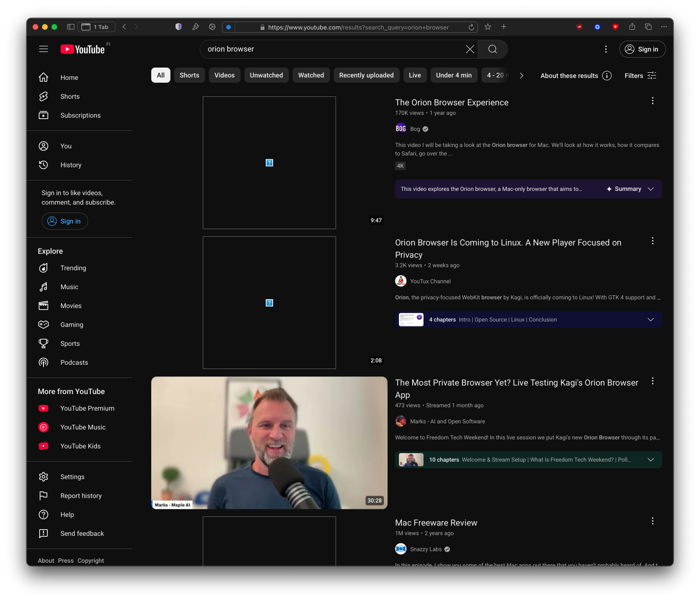Open The Orion Browser Experience video title
The height and width of the screenshot is (601, 700).
(451, 103)
